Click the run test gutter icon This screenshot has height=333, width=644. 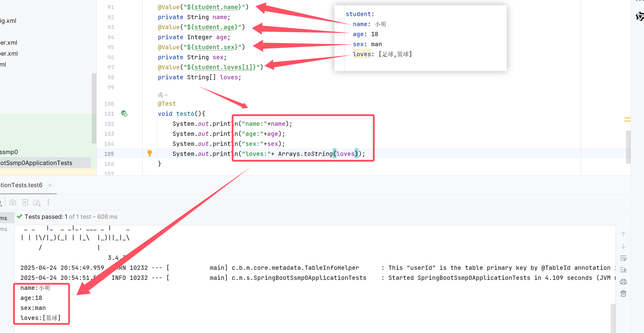click(124, 114)
